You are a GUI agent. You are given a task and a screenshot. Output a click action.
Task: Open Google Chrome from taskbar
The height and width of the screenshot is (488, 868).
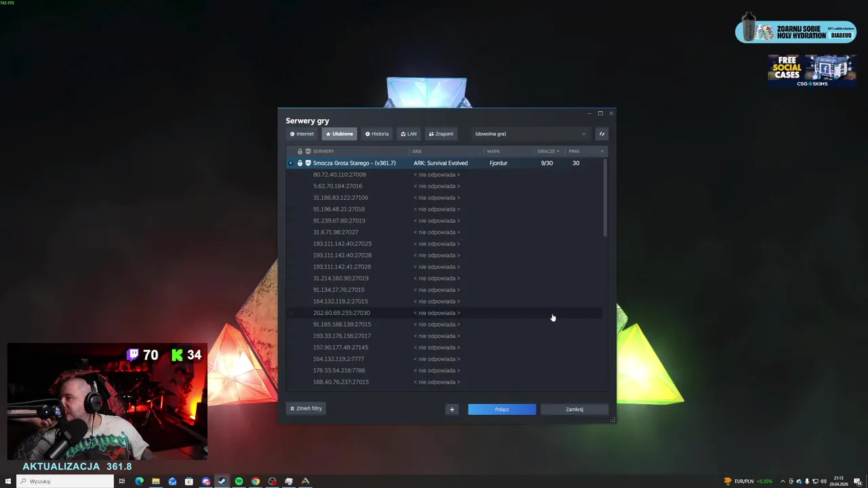tap(255, 481)
